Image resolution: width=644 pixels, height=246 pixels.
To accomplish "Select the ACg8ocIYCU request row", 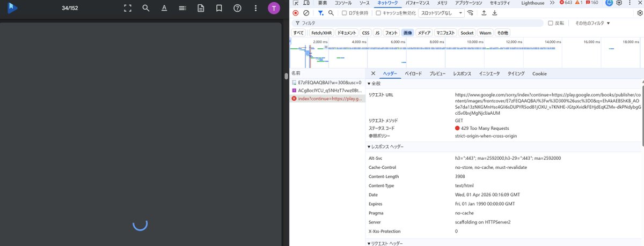I will (x=327, y=91).
